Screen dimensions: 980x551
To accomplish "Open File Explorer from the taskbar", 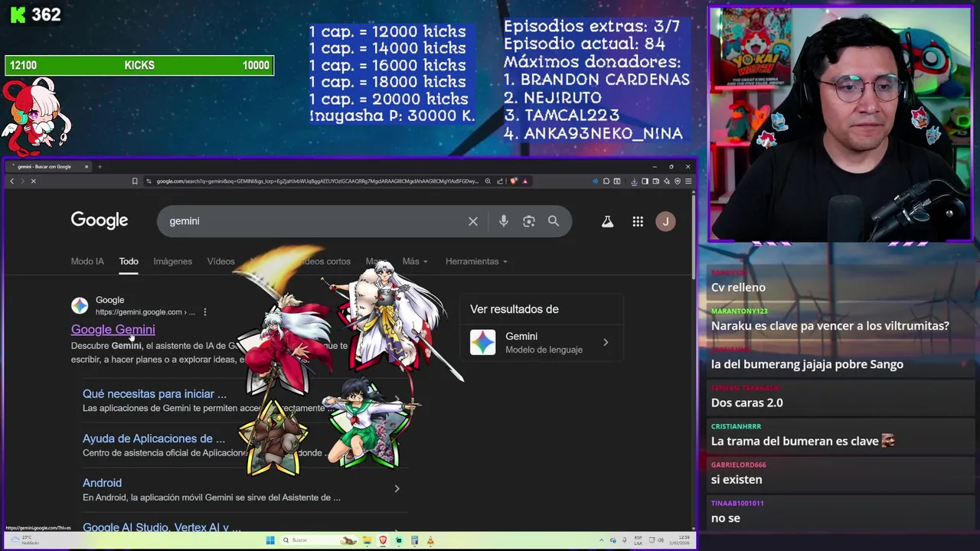I will coord(367,540).
